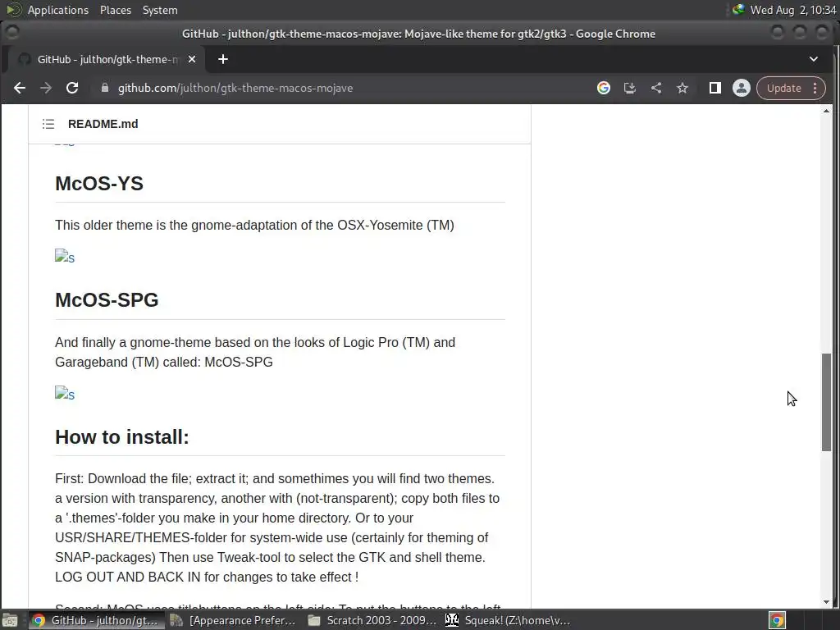Click the README.md heading label

(x=103, y=124)
